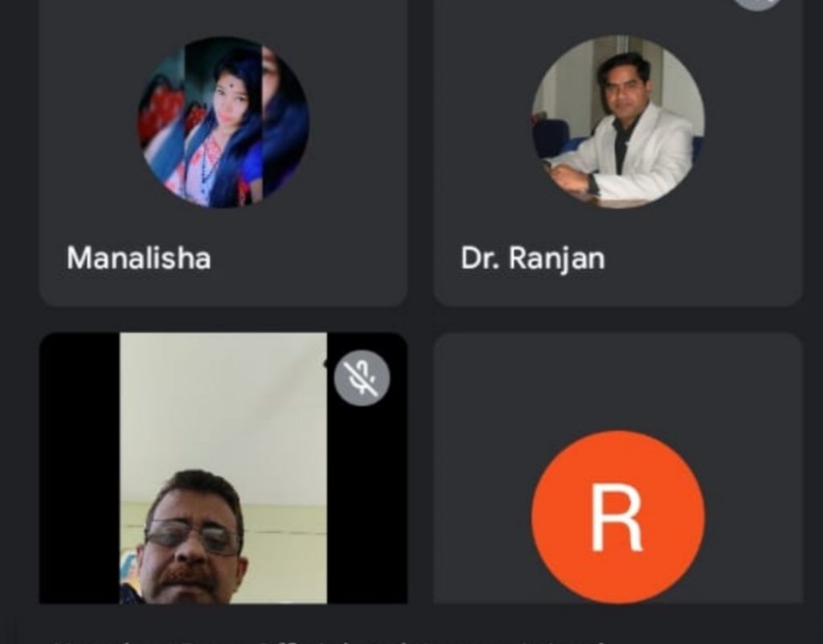Tap the right black bar below mute icon
The width and height of the screenshot is (823, 644).
[366, 504]
